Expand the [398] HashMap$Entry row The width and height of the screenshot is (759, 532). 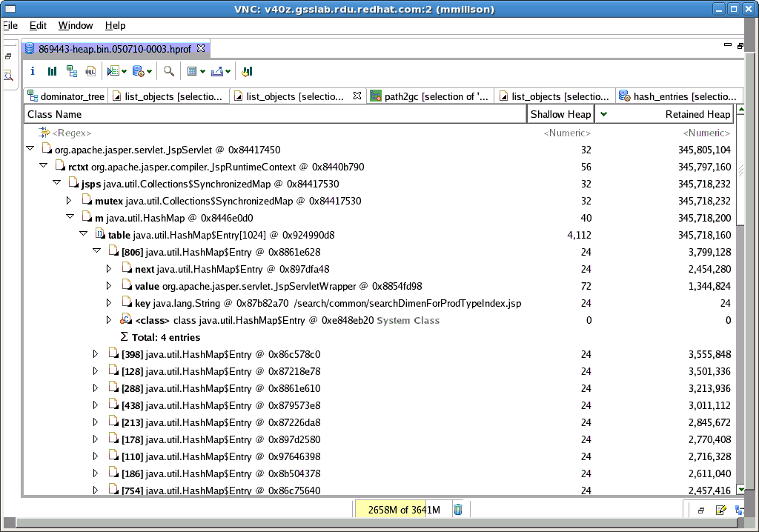click(96, 353)
